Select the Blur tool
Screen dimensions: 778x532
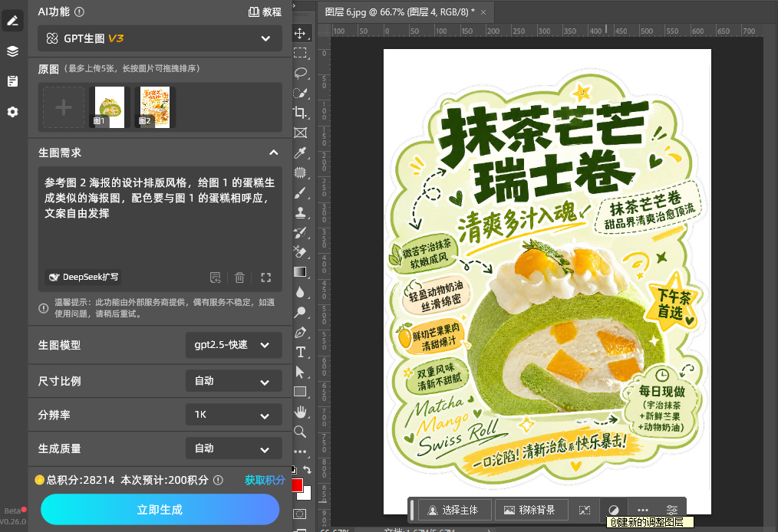pos(300,292)
